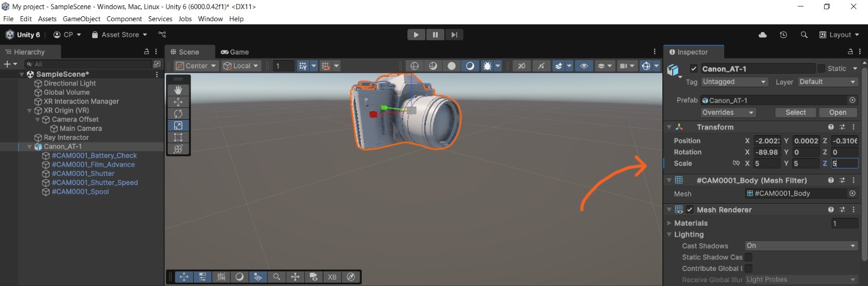Select the Hand view tool
The width and height of the screenshot is (868, 286).
pyautogui.click(x=178, y=90)
